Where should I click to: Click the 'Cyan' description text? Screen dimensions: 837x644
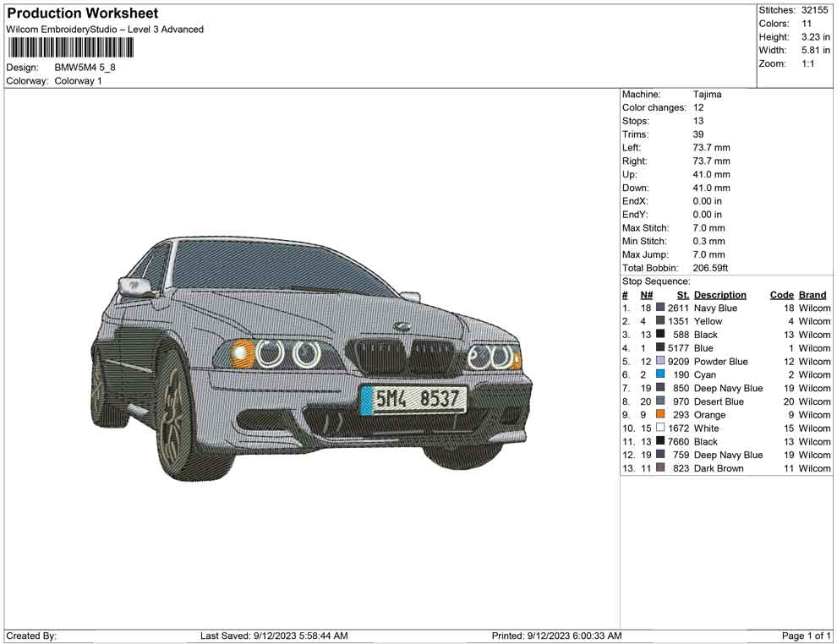pos(704,374)
